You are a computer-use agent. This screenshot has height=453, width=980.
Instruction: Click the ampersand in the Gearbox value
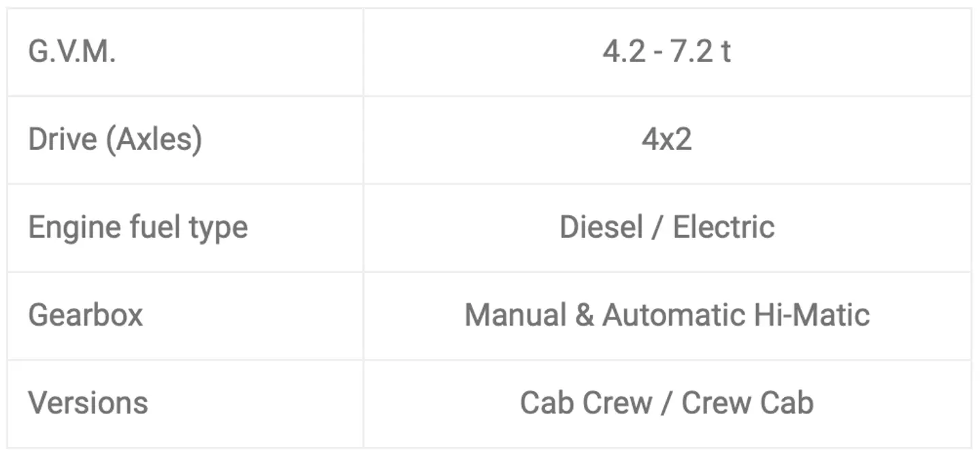tap(585, 315)
